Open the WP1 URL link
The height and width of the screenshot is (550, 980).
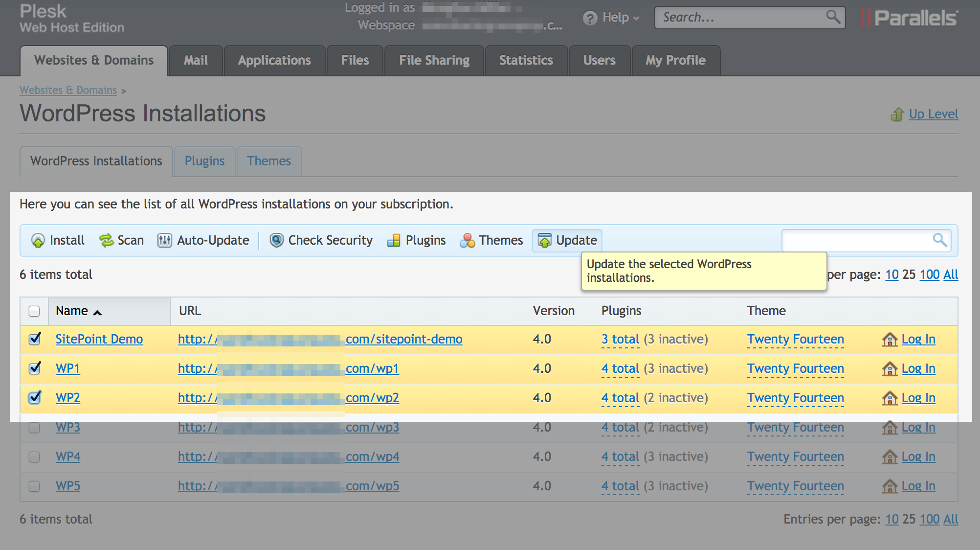point(289,368)
